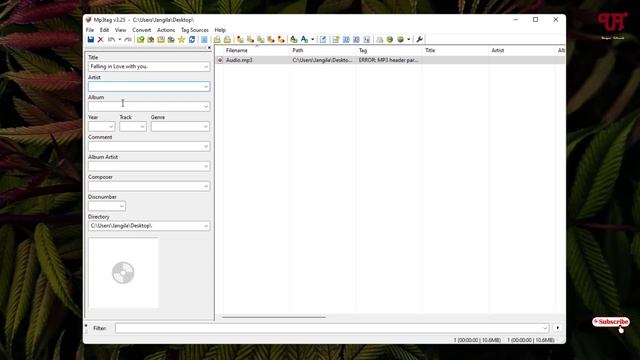The height and width of the screenshot is (360, 640).
Task: Sort by the Artist column header
Action: point(498,50)
